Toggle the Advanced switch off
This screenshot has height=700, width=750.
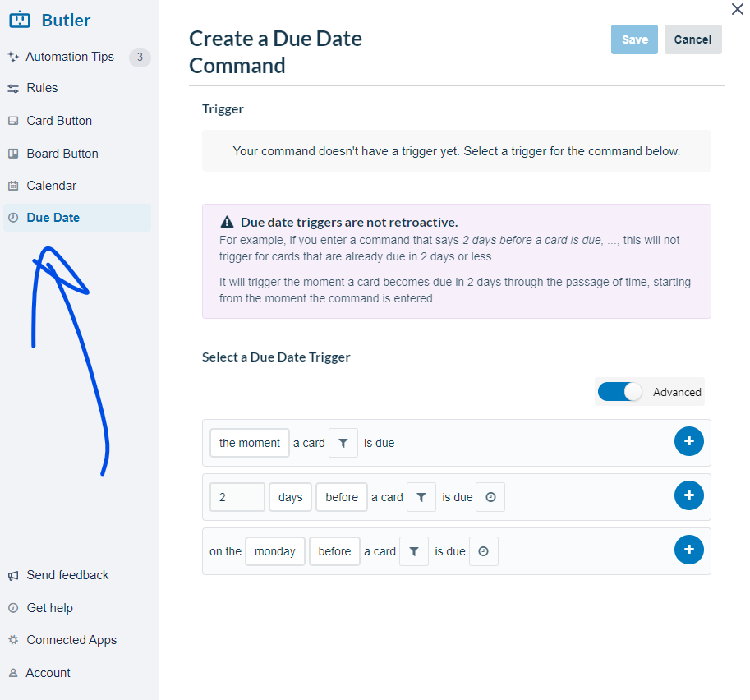pos(620,392)
